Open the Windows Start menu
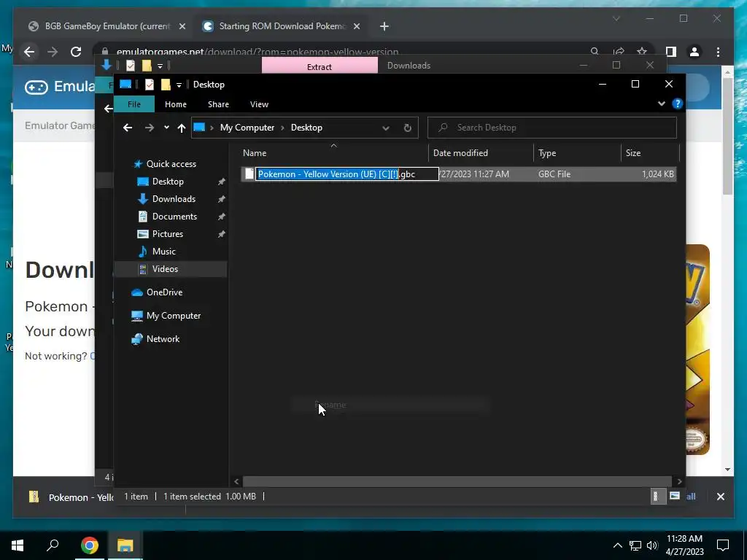 (18, 545)
